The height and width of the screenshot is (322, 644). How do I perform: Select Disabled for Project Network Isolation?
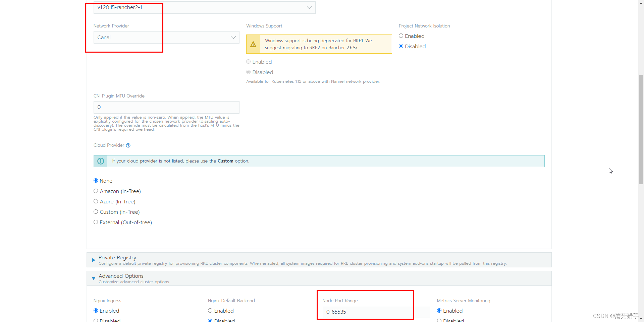[401, 46]
